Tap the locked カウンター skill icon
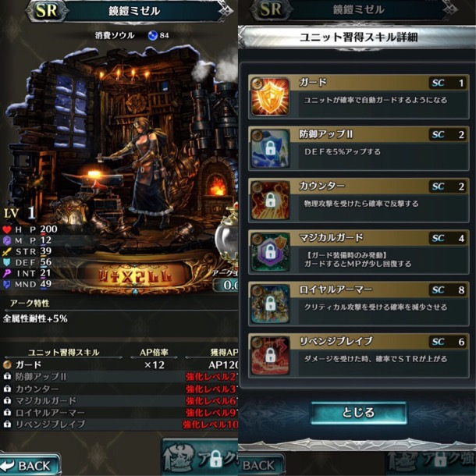This screenshot has height=476, width=476. [x=270, y=200]
